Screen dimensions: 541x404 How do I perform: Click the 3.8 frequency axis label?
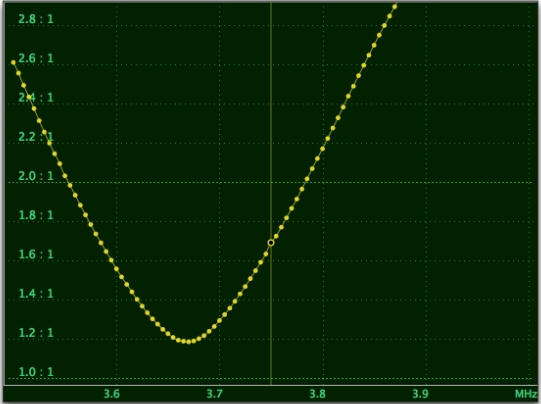(x=317, y=394)
